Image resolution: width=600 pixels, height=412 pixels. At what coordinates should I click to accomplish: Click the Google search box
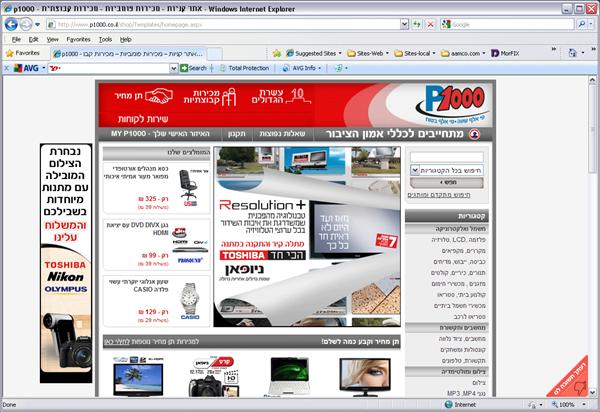click(507, 24)
